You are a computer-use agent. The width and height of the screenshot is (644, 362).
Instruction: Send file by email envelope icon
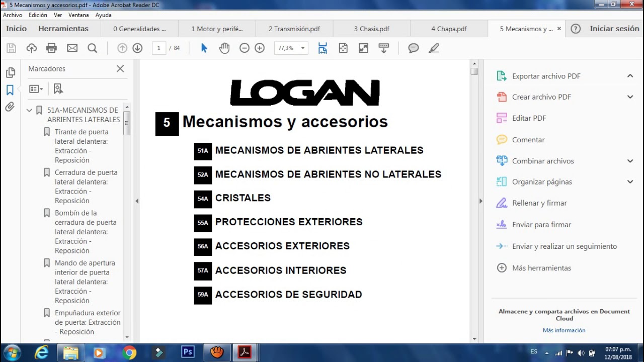coord(72,48)
